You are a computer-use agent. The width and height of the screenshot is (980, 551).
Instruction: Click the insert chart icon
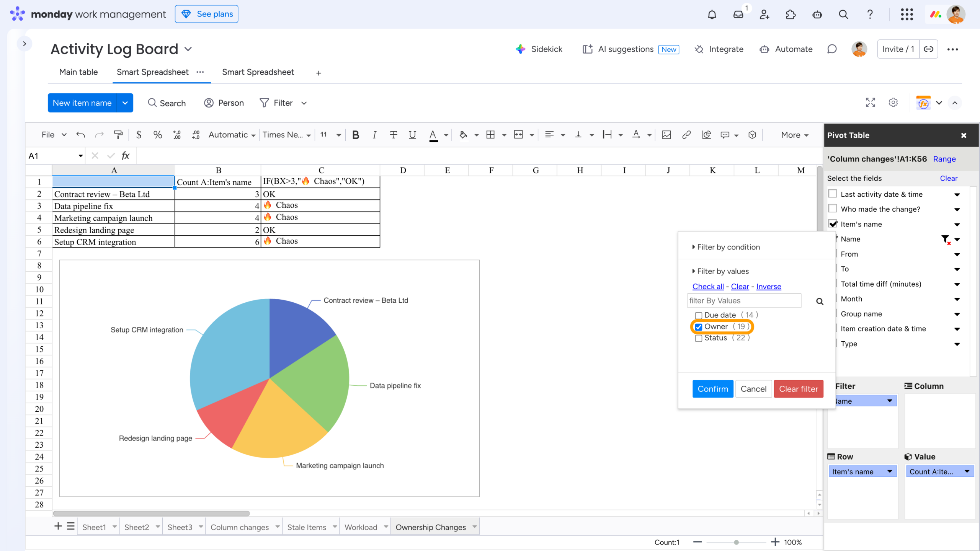click(706, 135)
